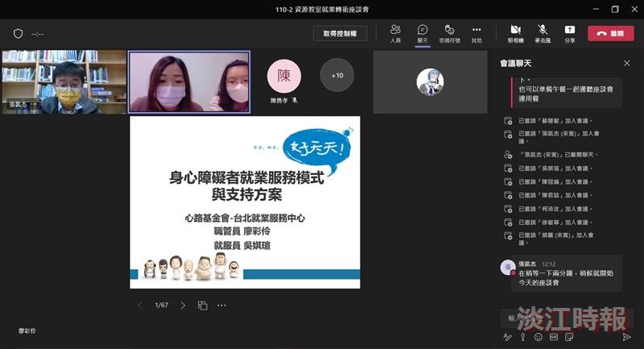Open the Share content tray
The height and width of the screenshot is (349, 644).
tap(570, 33)
